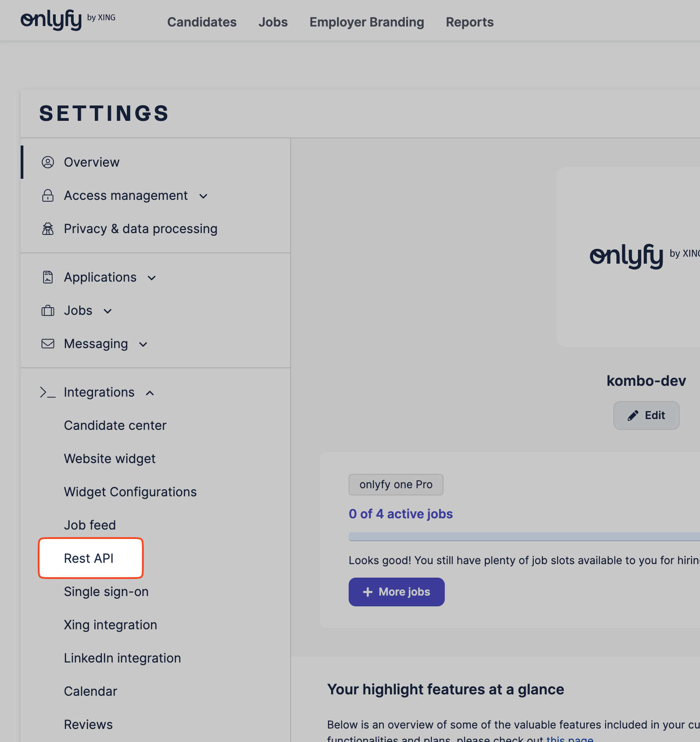Click the onlyfy by XING logo

[x=67, y=20]
